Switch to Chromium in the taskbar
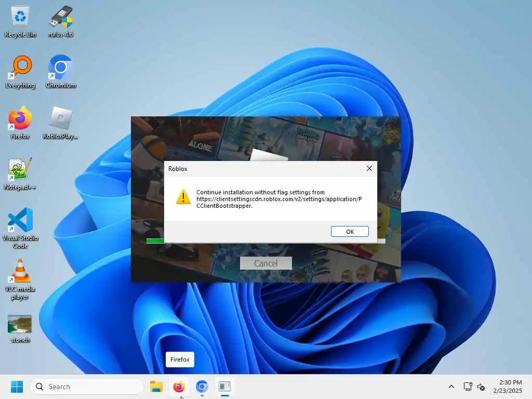This screenshot has width=532, height=399. coord(202,387)
